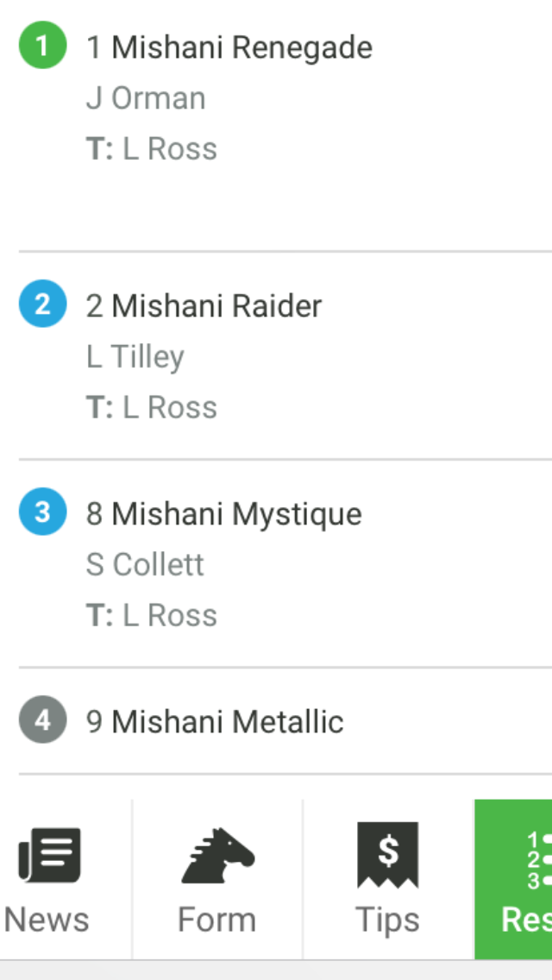Switch to the Form tab label

tap(217, 920)
